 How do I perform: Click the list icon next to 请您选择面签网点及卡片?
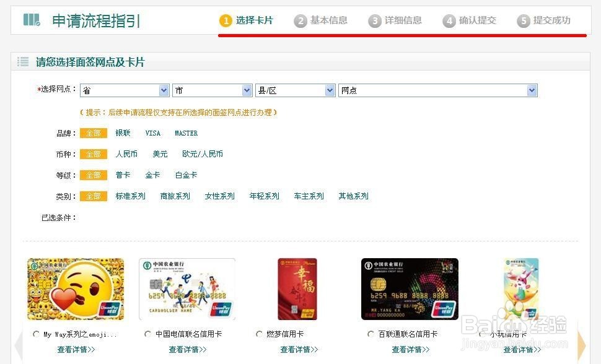point(22,62)
